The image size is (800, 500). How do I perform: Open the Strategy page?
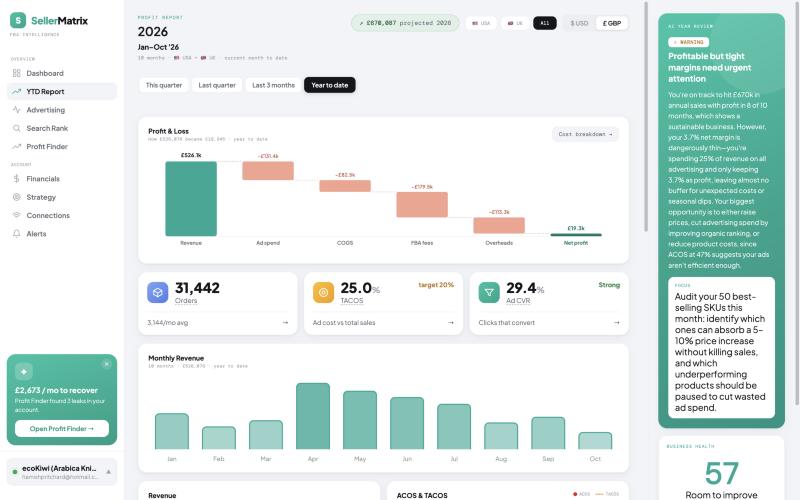[62, 197]
